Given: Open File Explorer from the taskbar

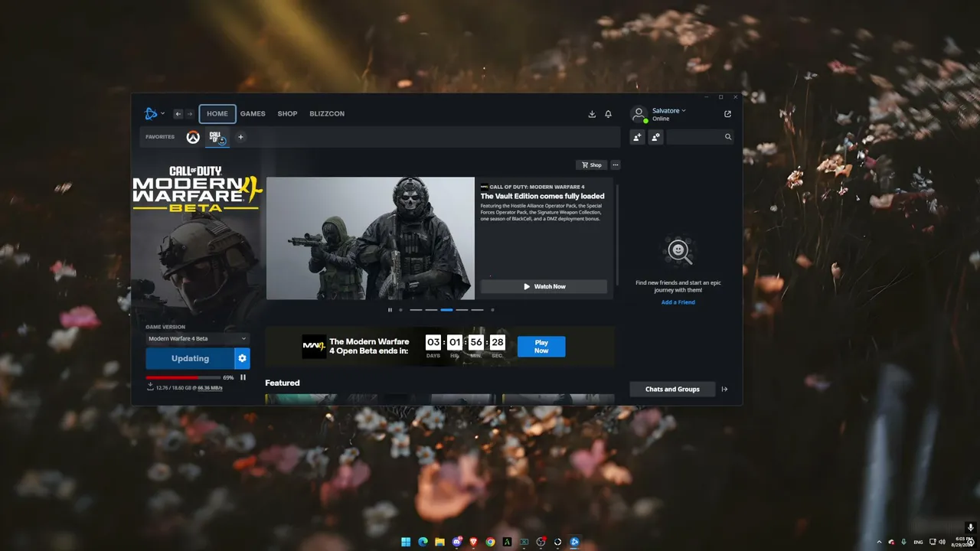Looking at the screenshot, I should point(439,542).
